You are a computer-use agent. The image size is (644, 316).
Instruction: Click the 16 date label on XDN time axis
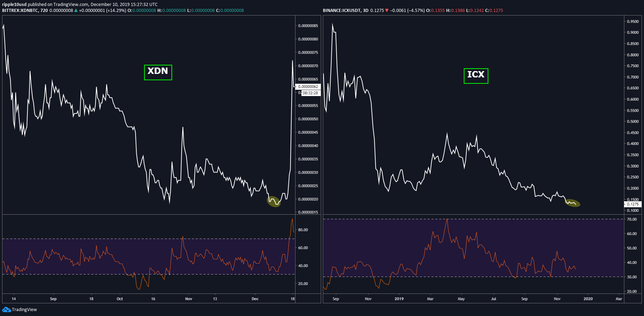[x=153, y=299]
